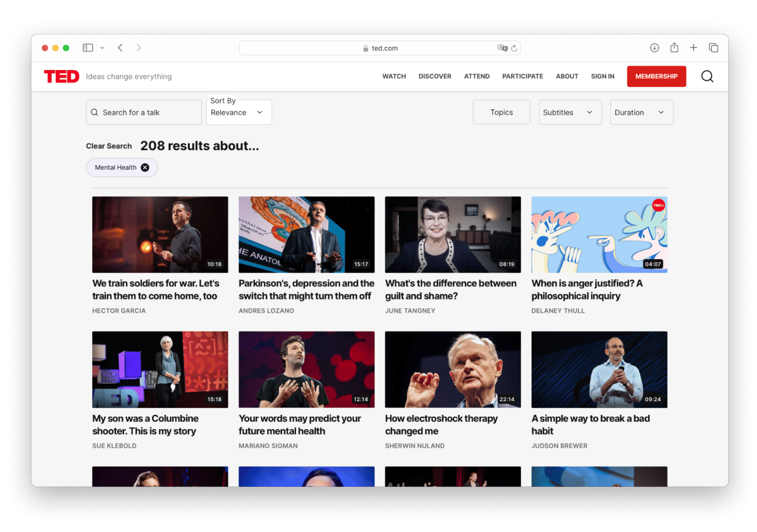Click the "Ideas change everything" tagline
Screen dimensions: 757x532
pos(129,77)
